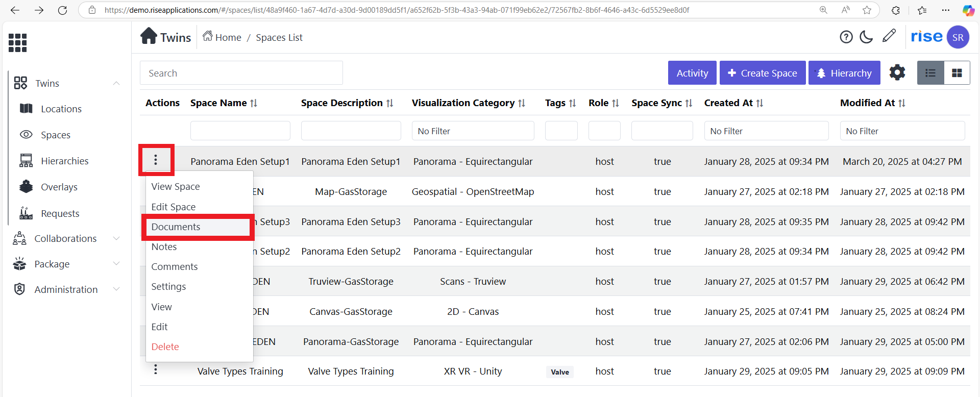The width and height of the screenshot is (980, 397).
Task: Click Map-GasStorage description cell
Action: pos(351,191)
